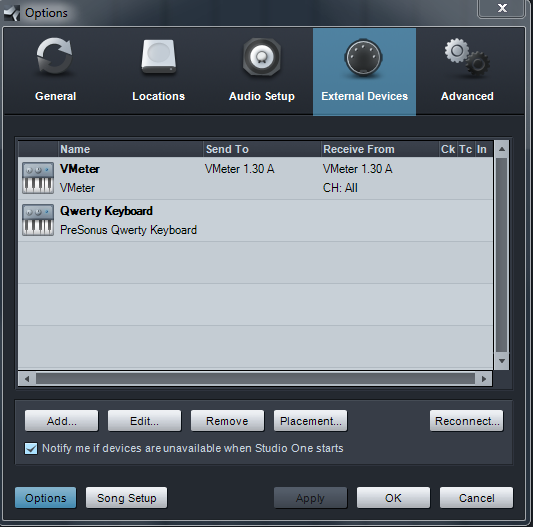Click the vertical scrollbar down arrow
Screen dimensions: 533x527
point(502,361)
